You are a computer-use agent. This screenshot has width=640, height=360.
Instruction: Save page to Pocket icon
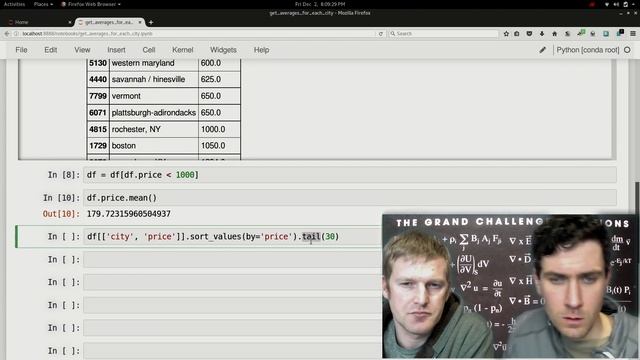[529, 33]
